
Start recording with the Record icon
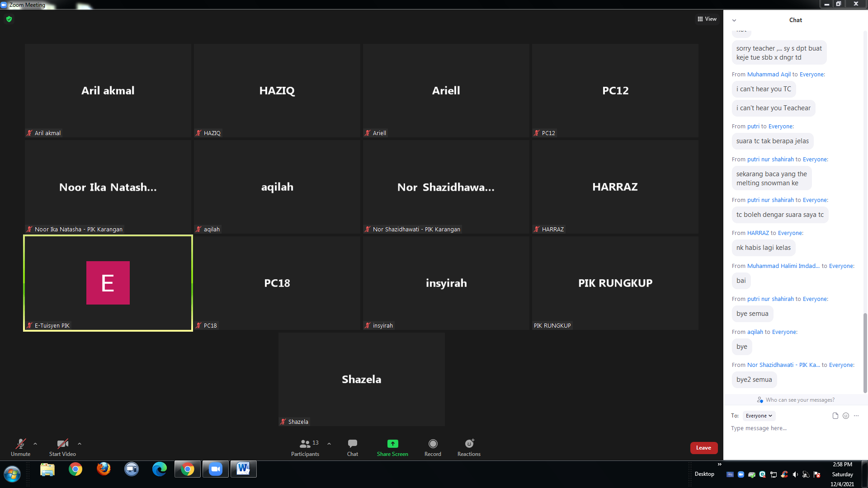(x=433, y=444)
